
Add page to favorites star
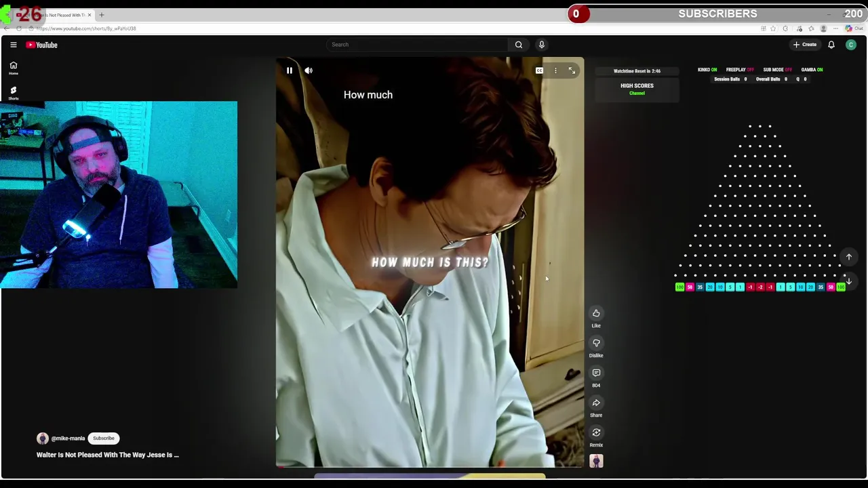(773, 28)
